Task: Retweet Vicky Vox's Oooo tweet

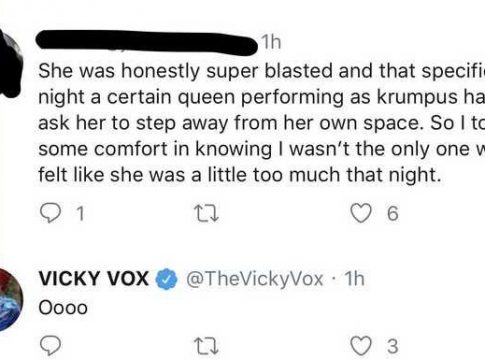Action: (x=207, y=346)
